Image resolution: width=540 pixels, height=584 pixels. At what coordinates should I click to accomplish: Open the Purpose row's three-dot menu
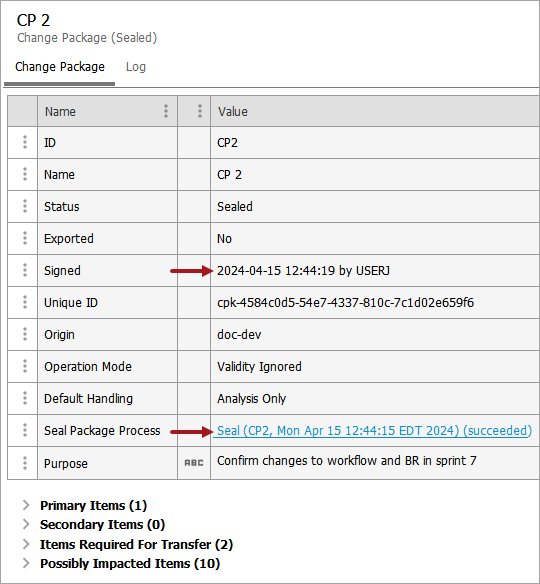pos(25,463)
